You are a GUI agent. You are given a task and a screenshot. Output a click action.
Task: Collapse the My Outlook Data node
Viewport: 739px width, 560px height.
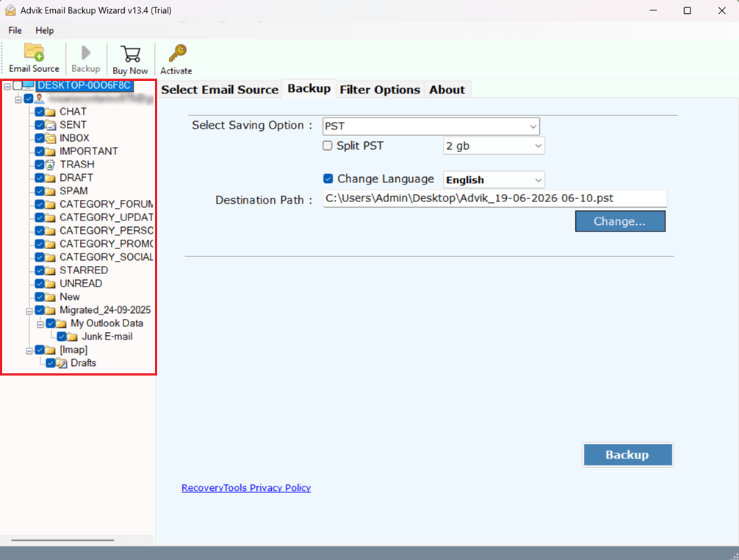coord(40,324)
